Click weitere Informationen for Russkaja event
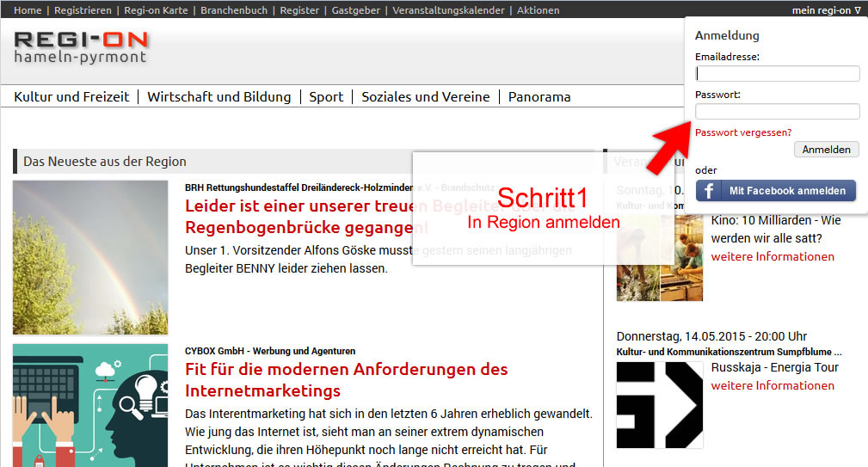This screenshot has height=467, width=868. point(772,385)
